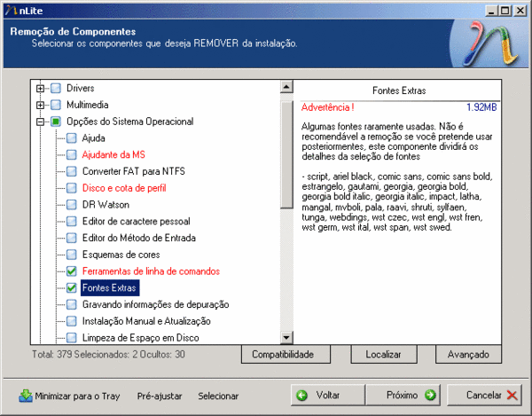Select Instalação Manual e Atualização item
The height and width of the screenshot is (416, 532).
click(146, 321)
